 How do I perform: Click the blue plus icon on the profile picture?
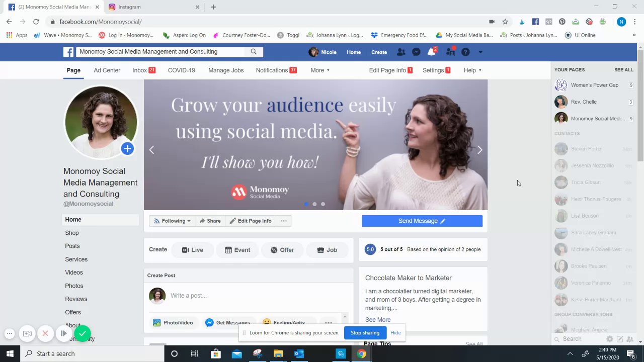tap(127, 148)
